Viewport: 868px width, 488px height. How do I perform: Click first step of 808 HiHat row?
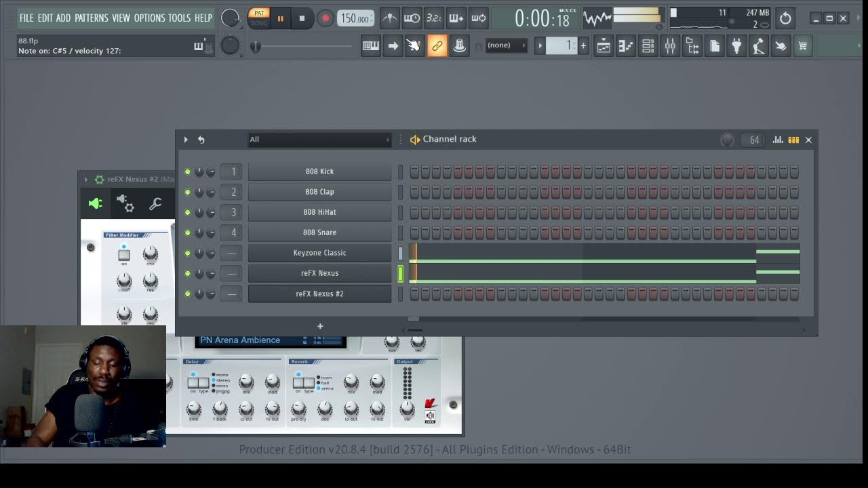tap(414, 212)
